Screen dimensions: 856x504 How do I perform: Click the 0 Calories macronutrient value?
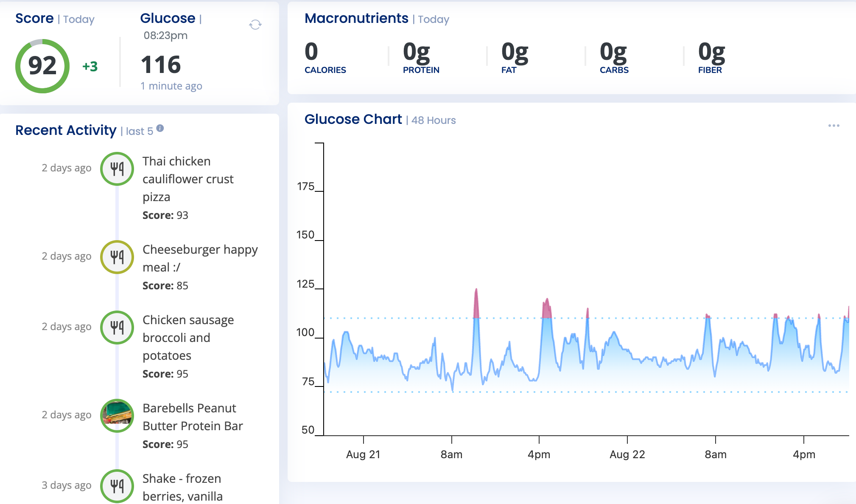point(311,52)
